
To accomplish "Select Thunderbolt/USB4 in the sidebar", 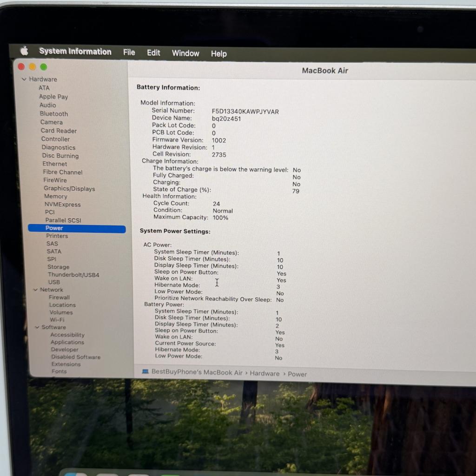I will click(73, 275).
